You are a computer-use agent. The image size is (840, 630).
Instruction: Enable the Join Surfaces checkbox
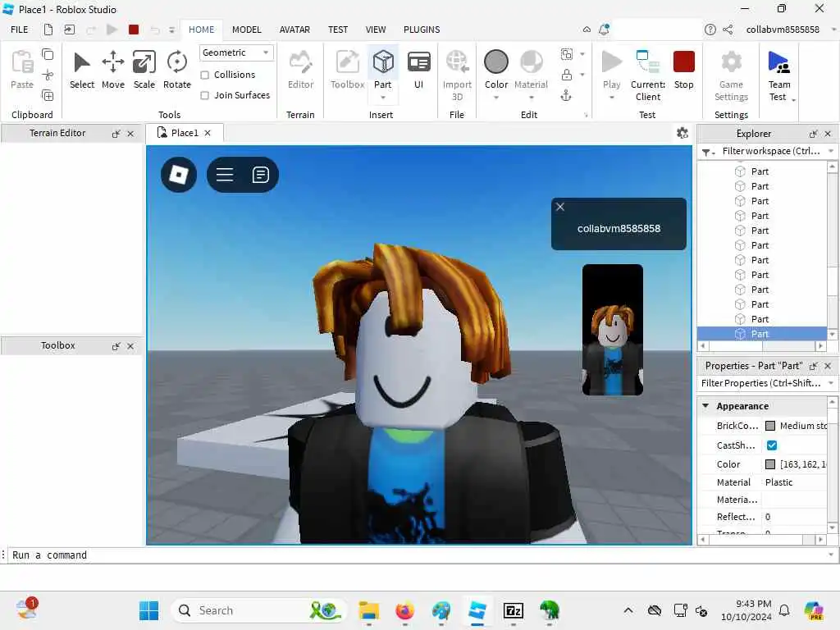204,95
